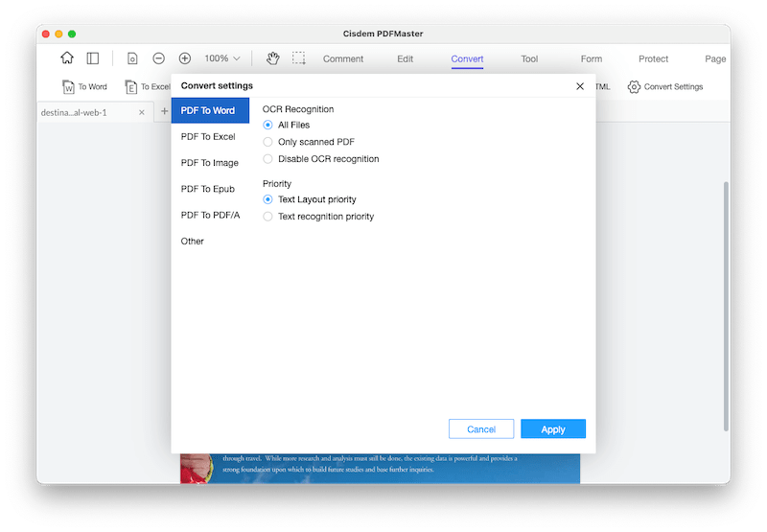Open the Protect tab

pyautogui.click(x=653, y=58)
